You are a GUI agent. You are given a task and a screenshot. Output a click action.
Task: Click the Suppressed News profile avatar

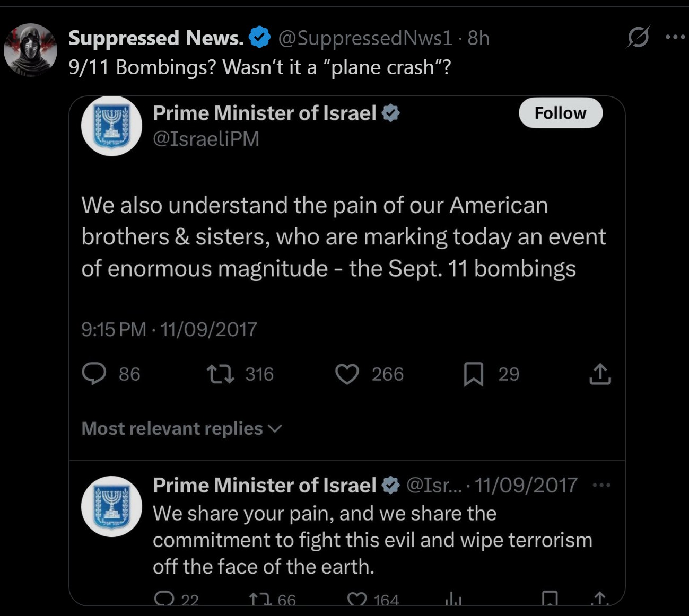click(30, 49)
